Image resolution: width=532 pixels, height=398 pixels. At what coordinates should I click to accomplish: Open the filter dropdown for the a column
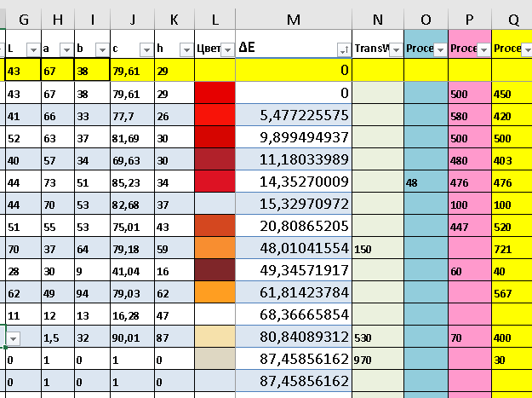[66, 50]
